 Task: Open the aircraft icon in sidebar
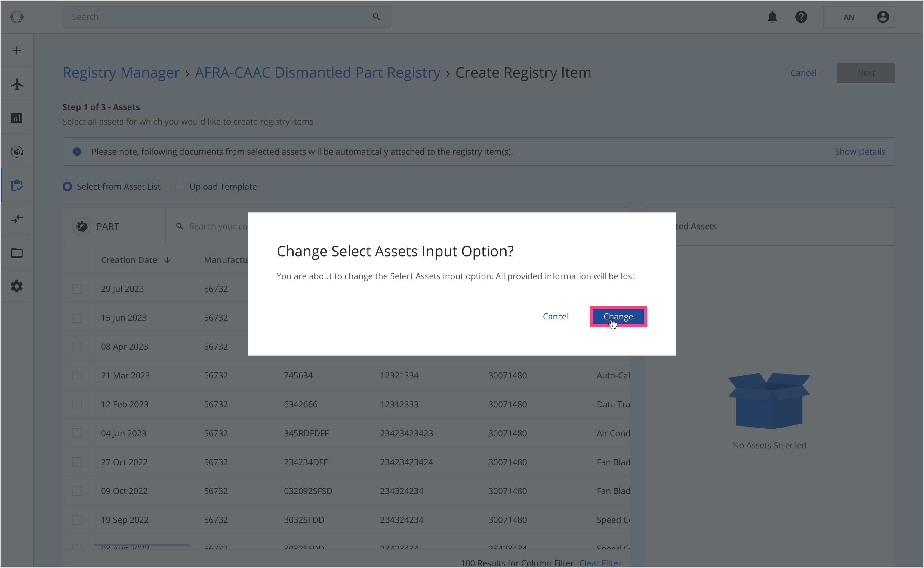(x=17, y=84)
